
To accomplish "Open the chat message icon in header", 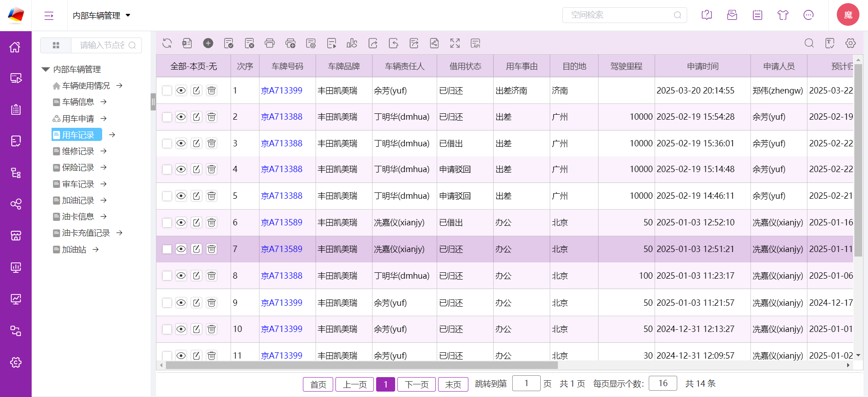I will [x=808, y=15].
